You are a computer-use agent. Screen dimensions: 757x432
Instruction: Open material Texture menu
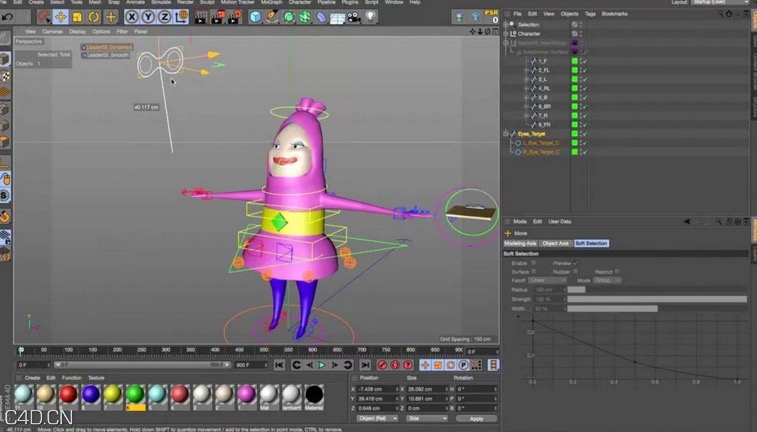pyautogui.click(x=96, y=378)
